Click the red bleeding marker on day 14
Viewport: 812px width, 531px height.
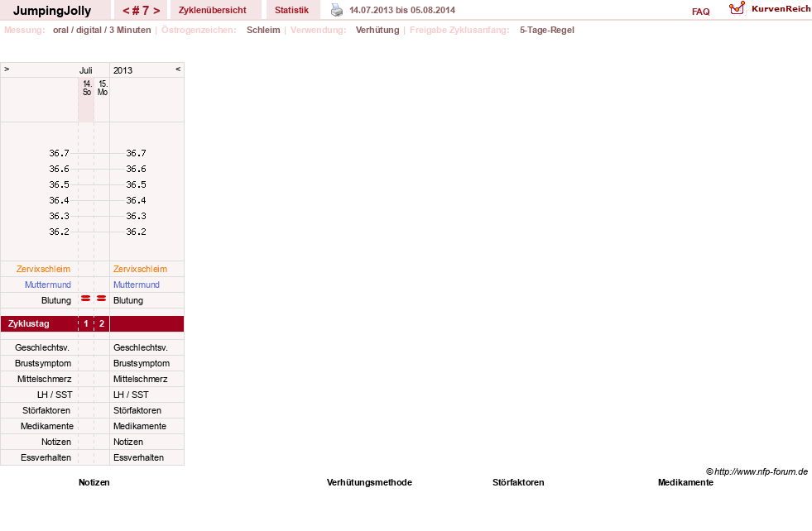86,299
